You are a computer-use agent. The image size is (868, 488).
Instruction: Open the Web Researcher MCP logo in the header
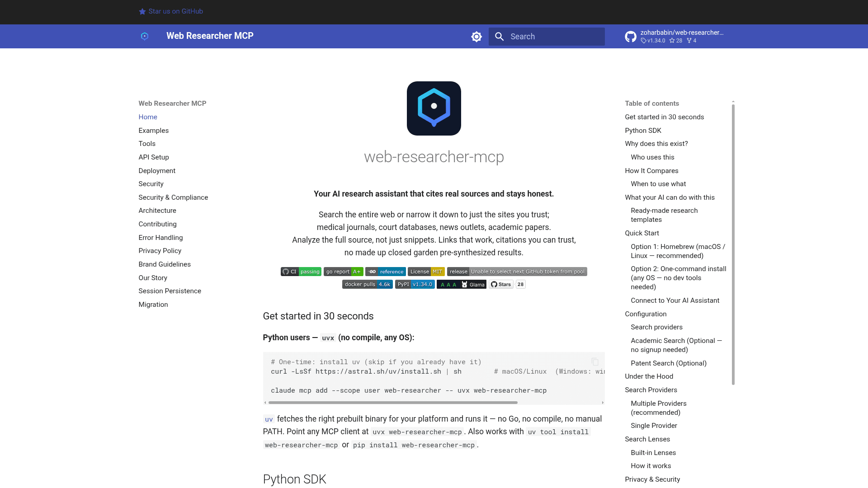click(x=145, y=36)
